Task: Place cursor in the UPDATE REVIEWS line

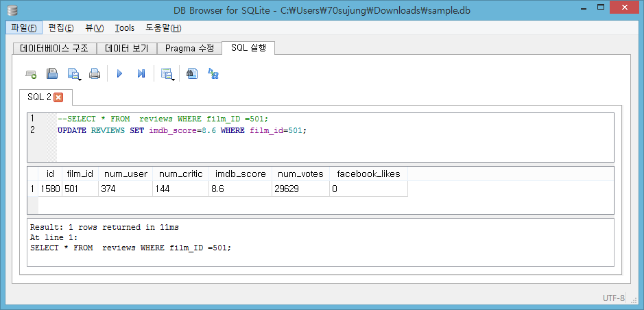Action: (182, 130)
